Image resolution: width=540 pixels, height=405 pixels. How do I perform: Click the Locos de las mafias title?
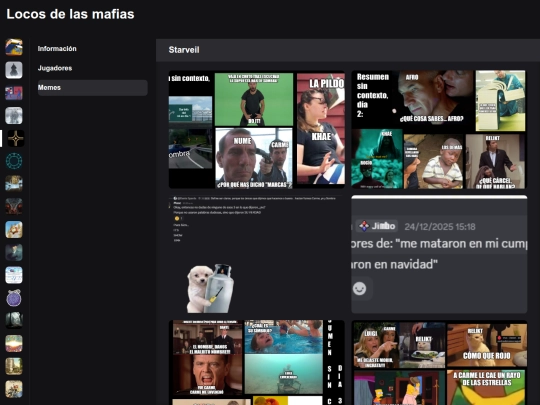(x=70, y=14)
